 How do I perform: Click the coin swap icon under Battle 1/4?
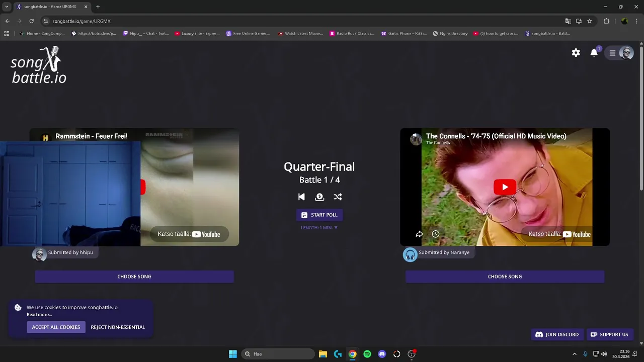coord(319,197)
